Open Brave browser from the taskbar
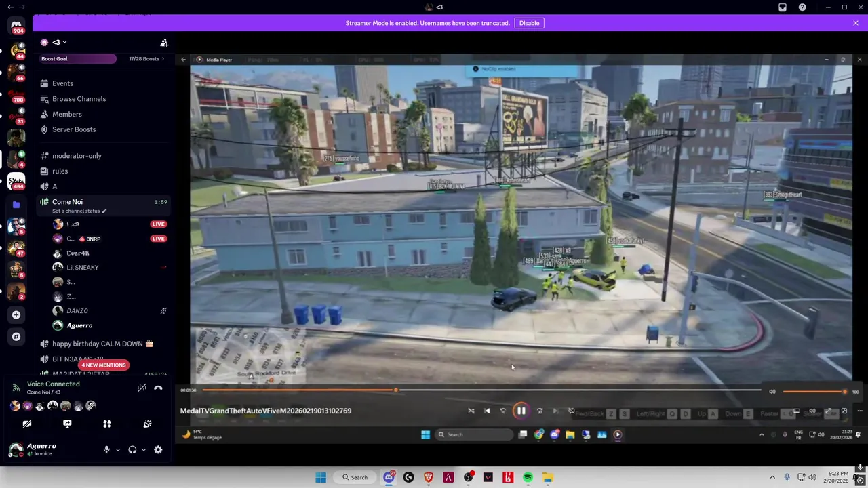 click(x=429, y=477)
